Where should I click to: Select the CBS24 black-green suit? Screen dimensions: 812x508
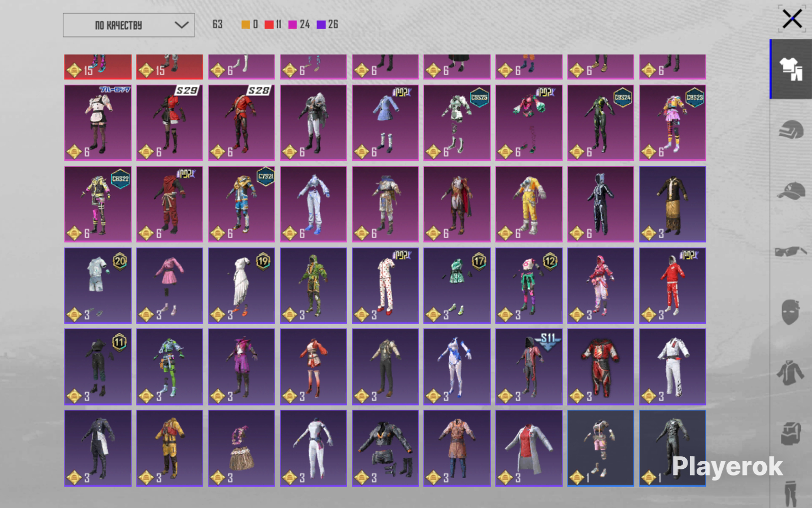point(601,122)
